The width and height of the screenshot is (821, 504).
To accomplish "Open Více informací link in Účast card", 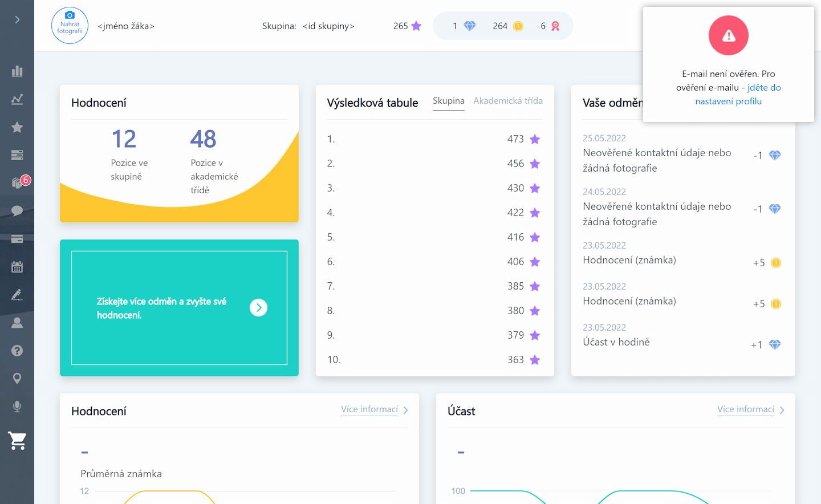I will pyautogui.click(x=746, y=409).
